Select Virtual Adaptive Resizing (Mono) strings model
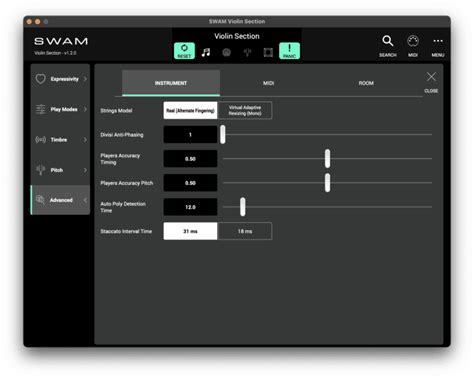The width and height of the screenshot is (474, 378). point(245,110)
